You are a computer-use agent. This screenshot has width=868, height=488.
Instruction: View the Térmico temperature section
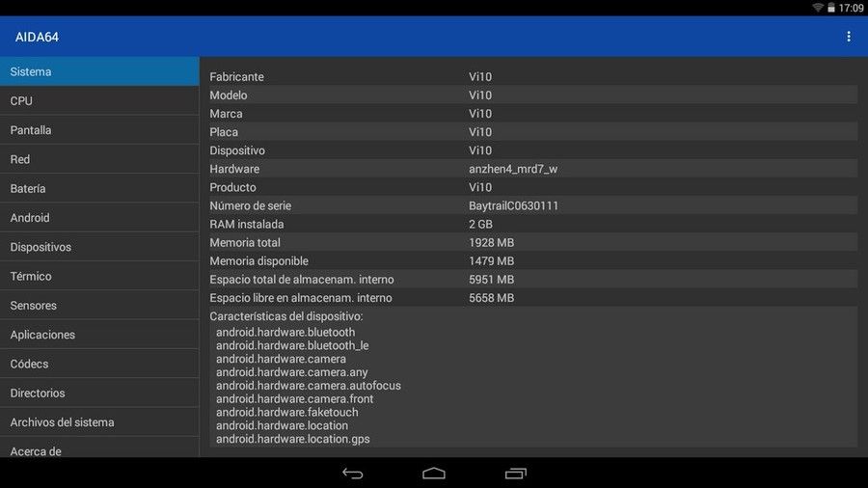tap(99, 276)
